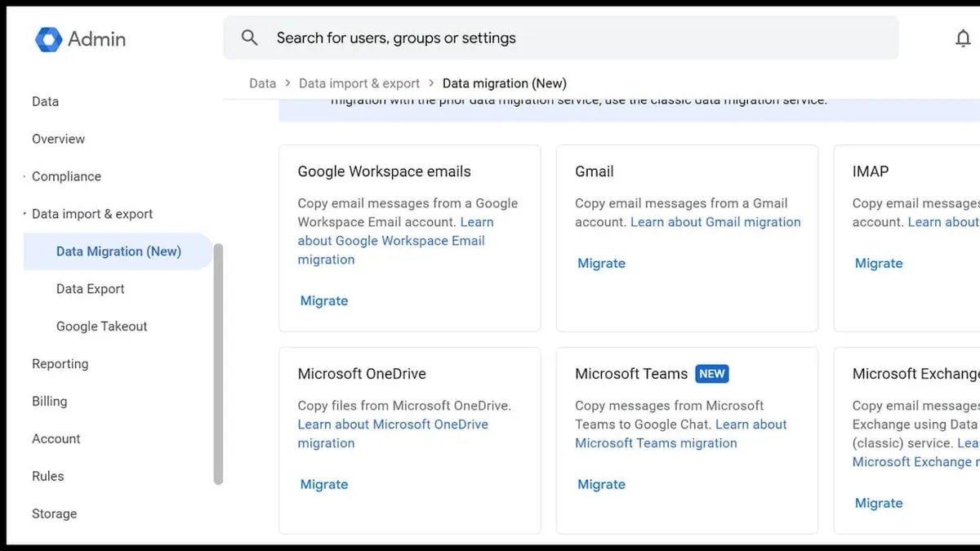Go to Billing in sidebar
This screenshot has width=980, height=551.
49,402
